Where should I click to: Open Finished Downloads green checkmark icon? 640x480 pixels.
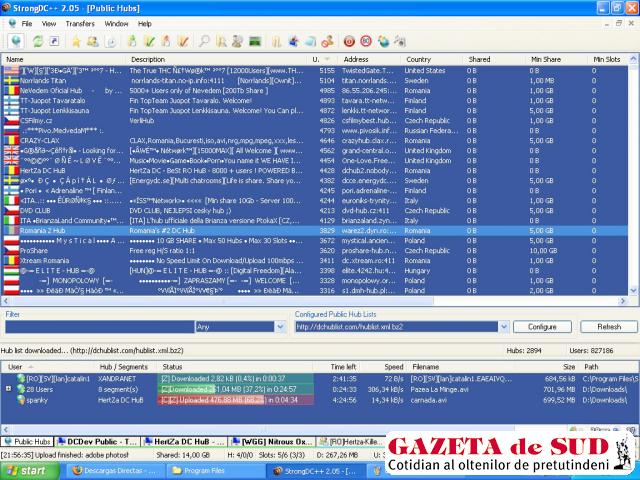149,41
